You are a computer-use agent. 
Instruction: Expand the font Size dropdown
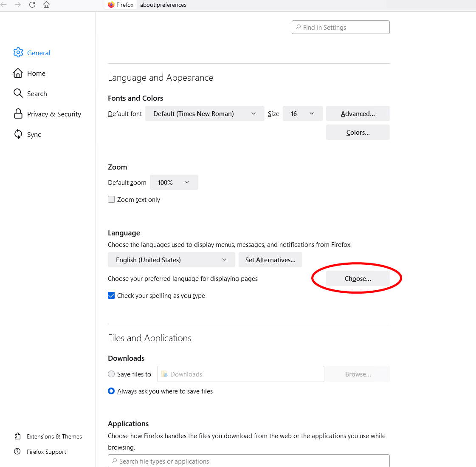coord(302,113)
